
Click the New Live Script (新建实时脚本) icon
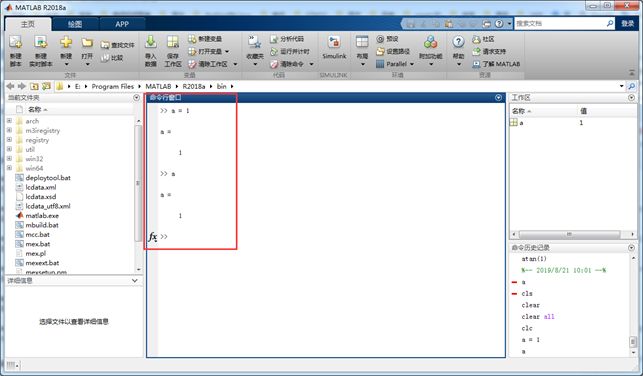[41, 42]
